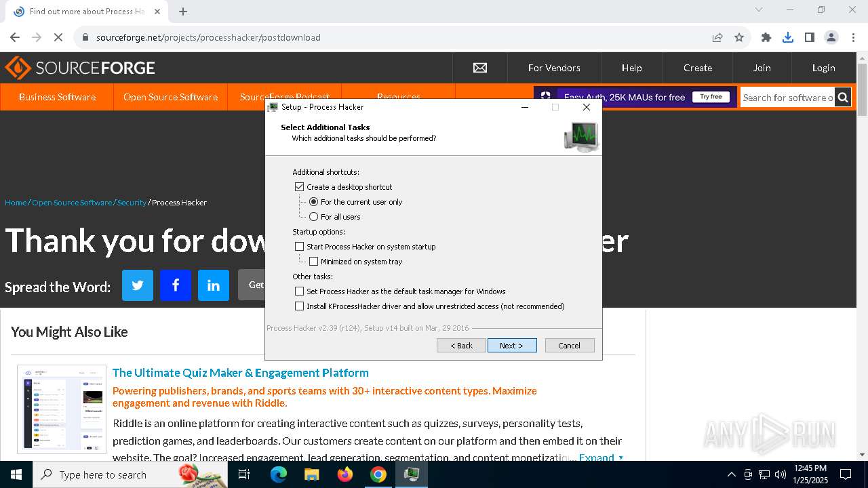Viewport: 868px width, 488px height.
Task: Follow the Home breadcrumb link
Action: pos(16,203)
